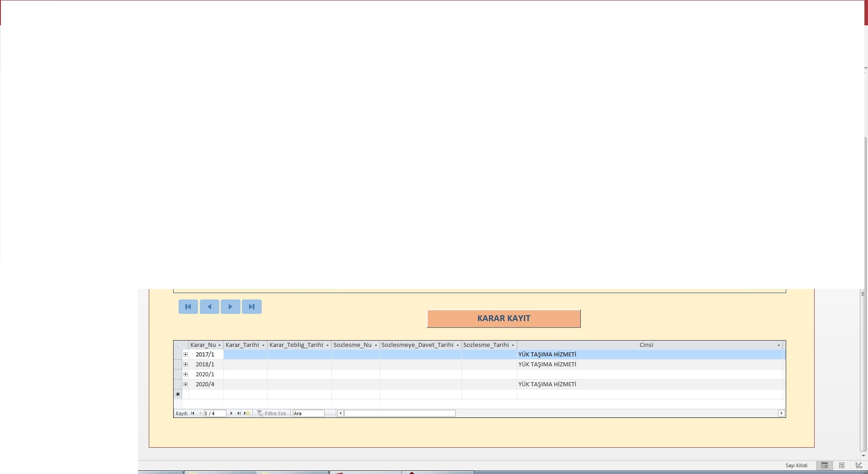Click the Ara search box
Viewport: 868px width, 474px height.
(x=308, y=413)
